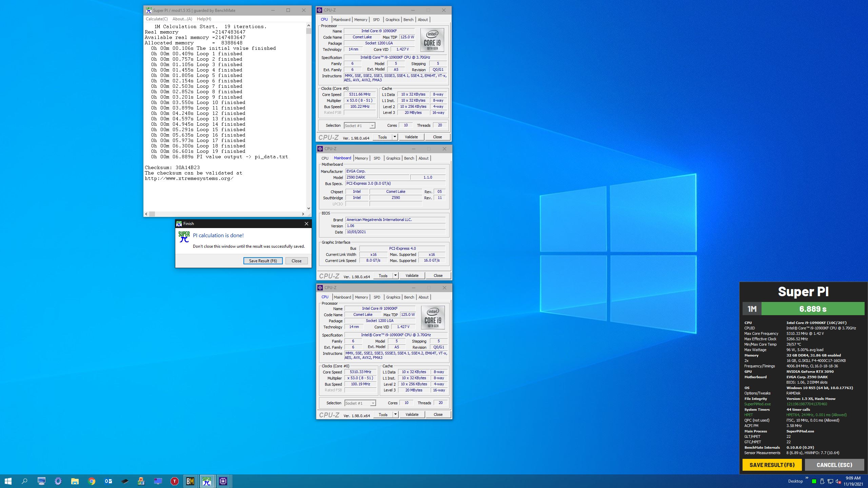Click the red T stop-sign taskbar icon
The height and width of the screenshot is (488, 868).
pos(174,481)
